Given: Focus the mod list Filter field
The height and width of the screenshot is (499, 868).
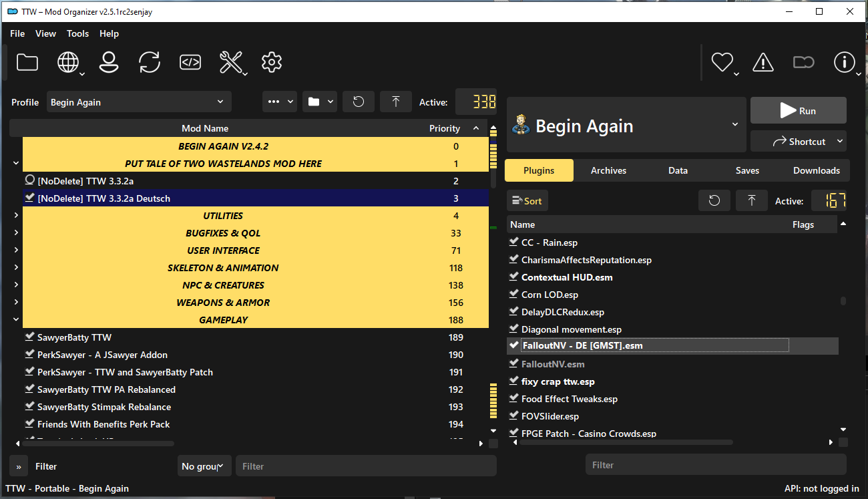Looking at the screenshot, I should pyautogui.click(x=367, y=466).
